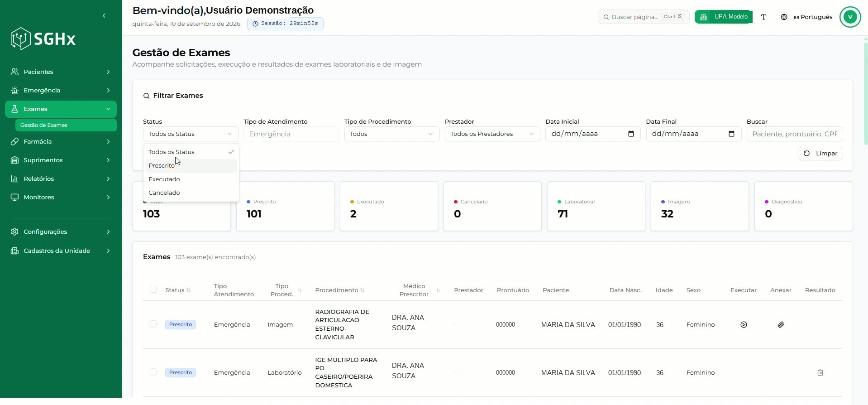Expand the Emergência sidebar menu
The height and width of the screenshot is (405, 868).
(61, 91)
